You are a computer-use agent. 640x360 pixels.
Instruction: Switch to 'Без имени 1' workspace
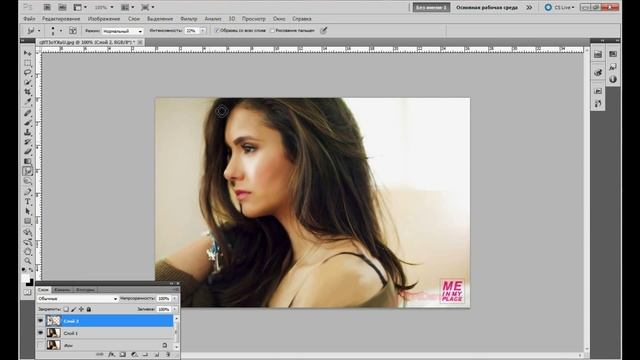(431, 7)
